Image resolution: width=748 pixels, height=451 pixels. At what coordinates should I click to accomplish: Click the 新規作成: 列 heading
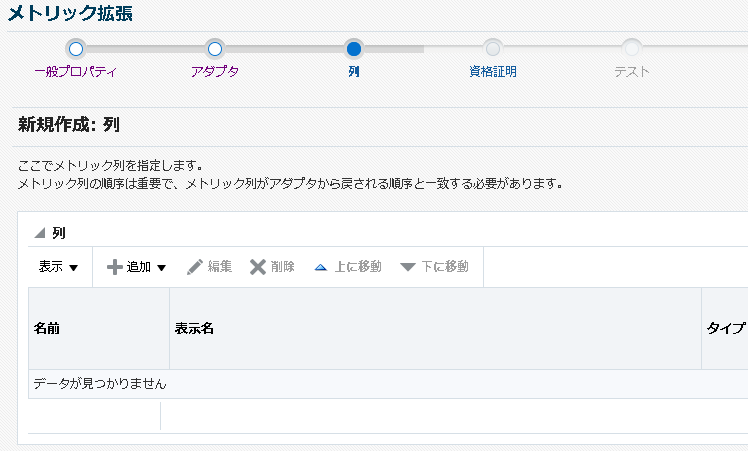(69, 125)
